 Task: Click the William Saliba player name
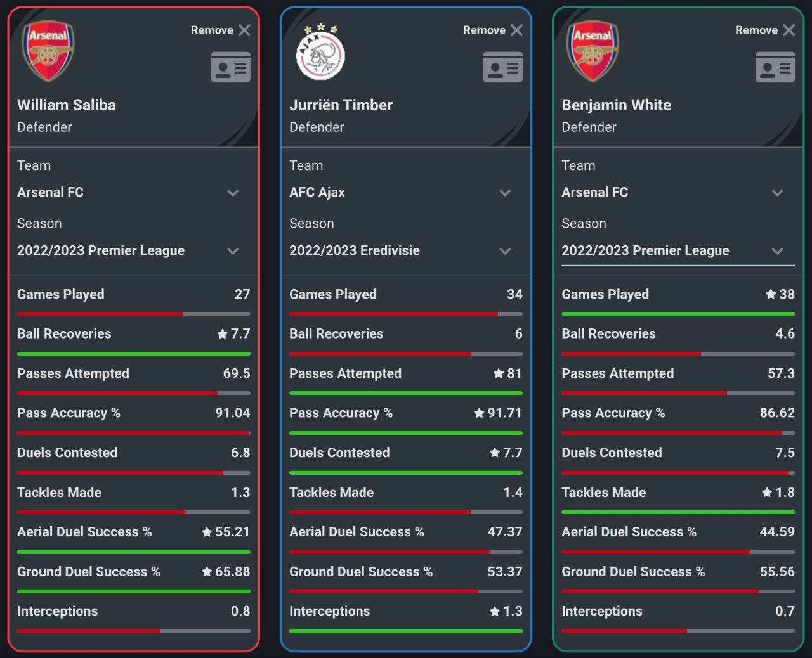67,105
